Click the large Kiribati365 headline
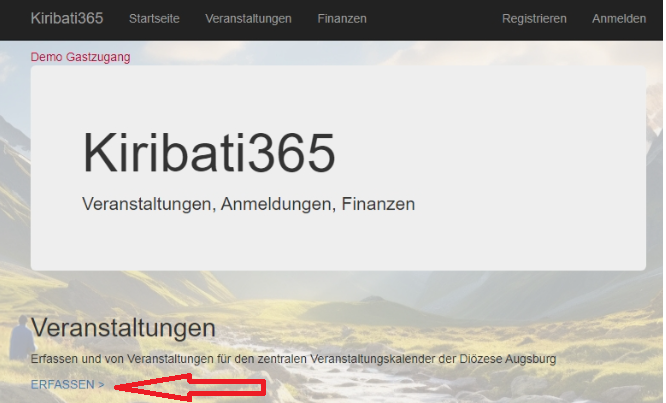The width and height of the screenshot is (666, 403). coord(208,154)
